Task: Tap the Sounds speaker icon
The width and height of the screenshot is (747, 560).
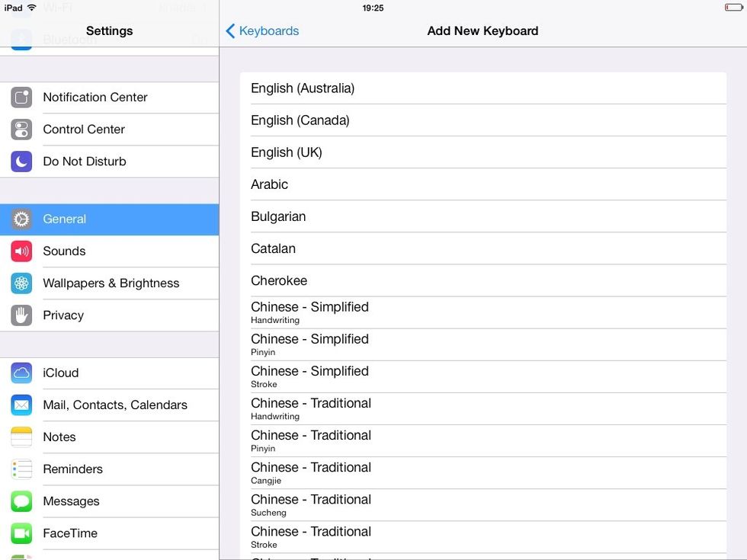Action: (x=21, y=251)
